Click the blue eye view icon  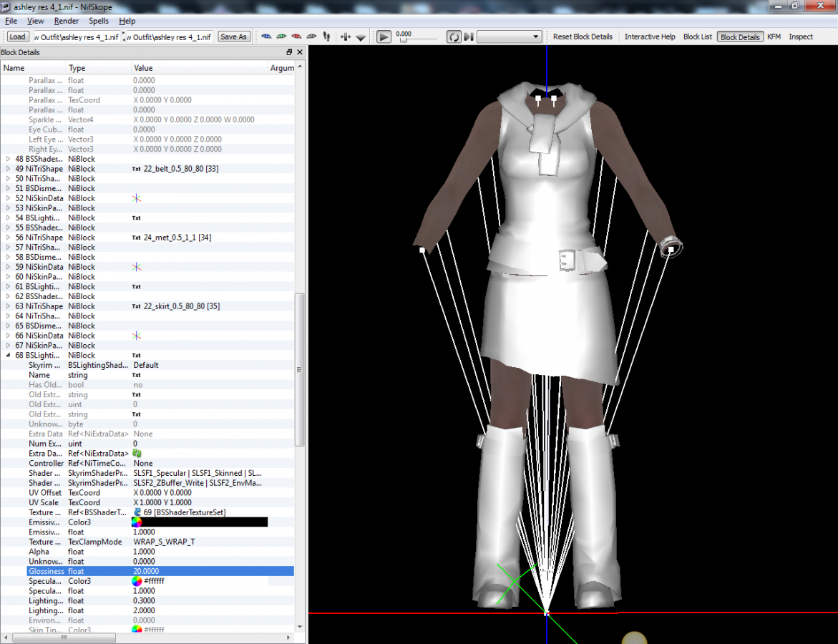tap(266, 36)
